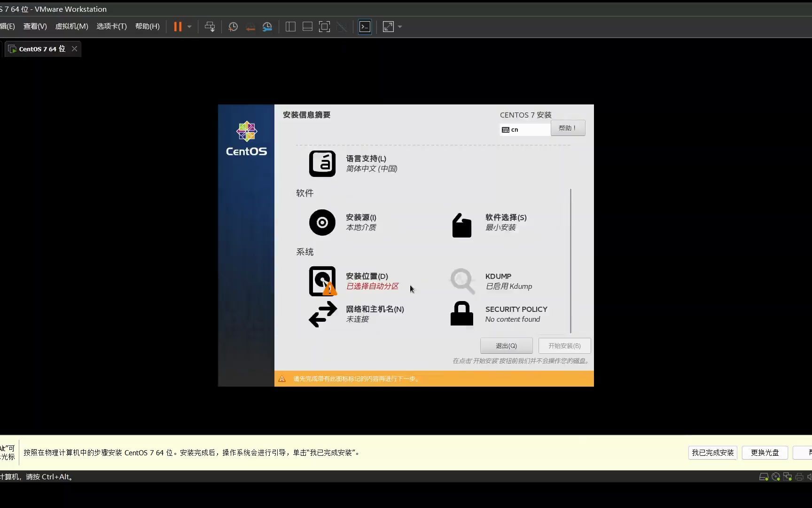This screenshot has width=812, height=508.
Task: Open the keyboard layout selector showing cn
Action: click(524, 129)
